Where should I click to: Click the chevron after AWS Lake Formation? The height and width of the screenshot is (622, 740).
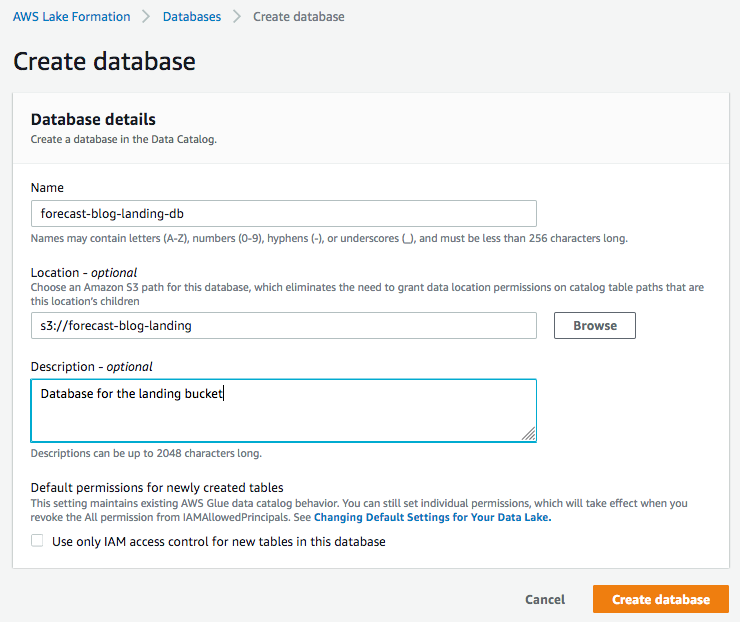(x=146, y=17)
